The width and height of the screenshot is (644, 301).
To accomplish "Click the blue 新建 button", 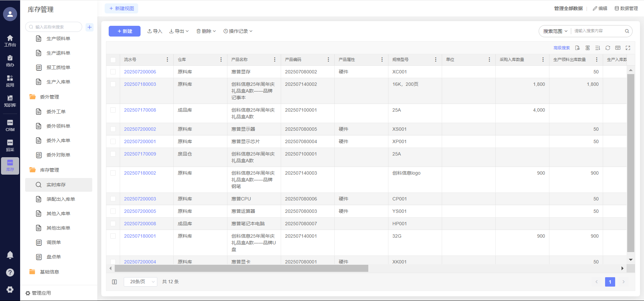I will tap(124, 31).
